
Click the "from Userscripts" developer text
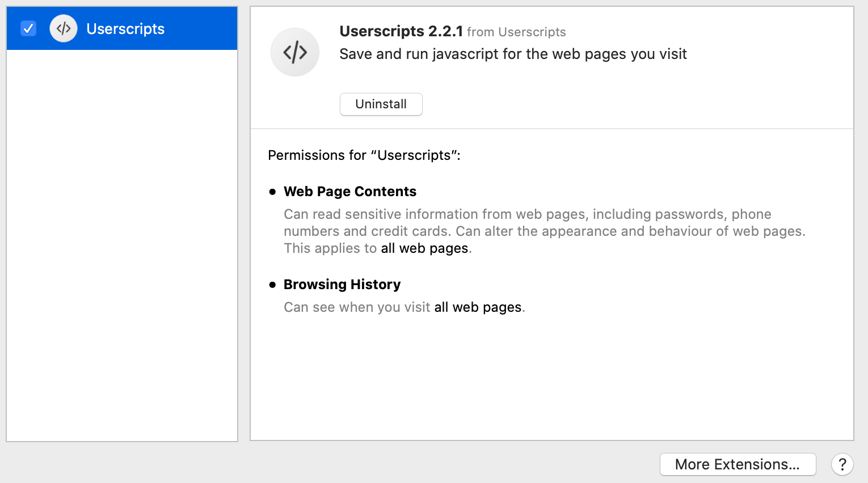pos(516,32)
